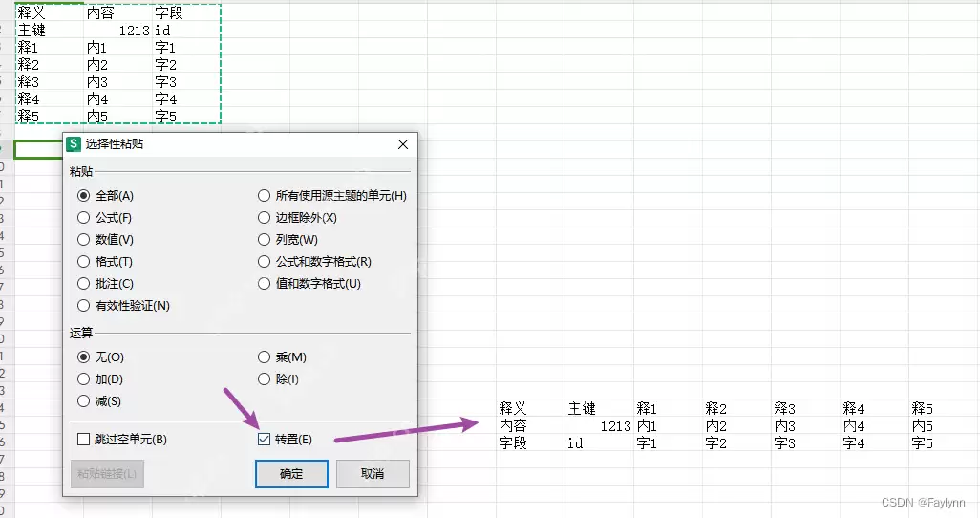Select the 加(D) operation radio
Viewport: 980px width, 518px height.
coord(100,379)
